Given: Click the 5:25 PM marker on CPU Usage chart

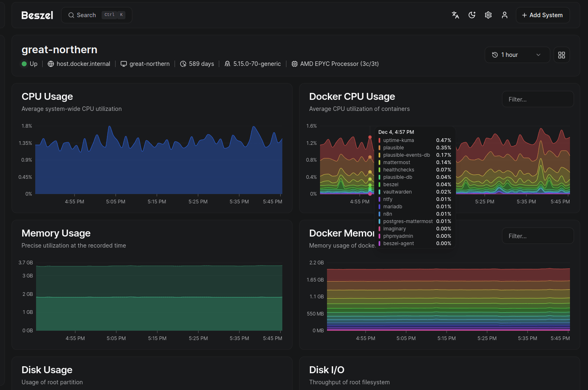Looking at the screenshot, I should tap(198, 201).
